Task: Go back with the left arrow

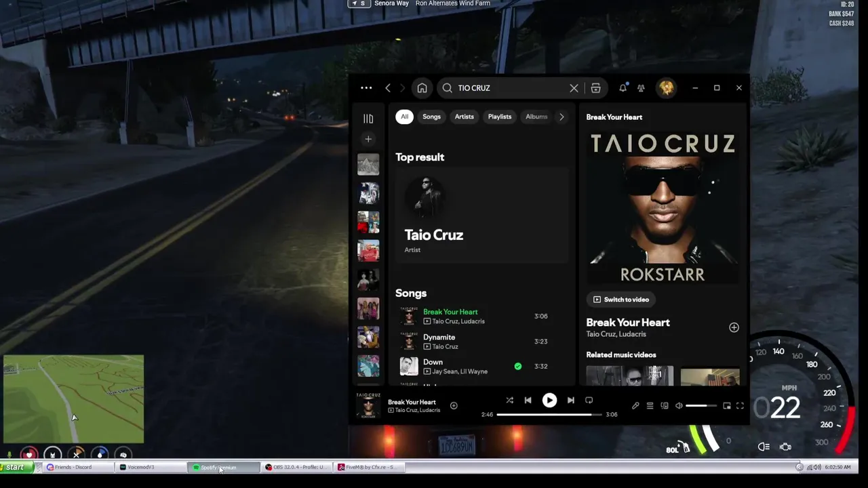Action: [x=388, y=88]
